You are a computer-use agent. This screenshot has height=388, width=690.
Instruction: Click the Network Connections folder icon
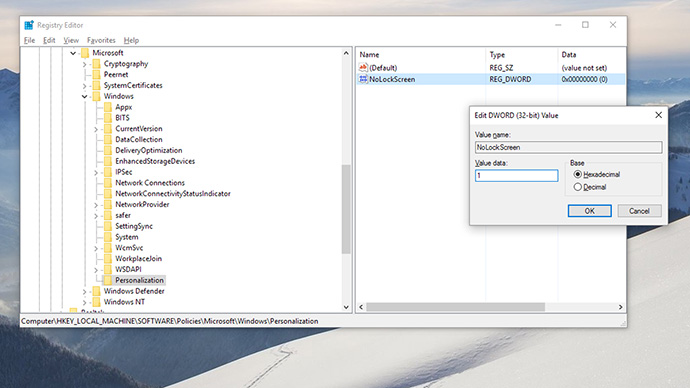point(108,183)
